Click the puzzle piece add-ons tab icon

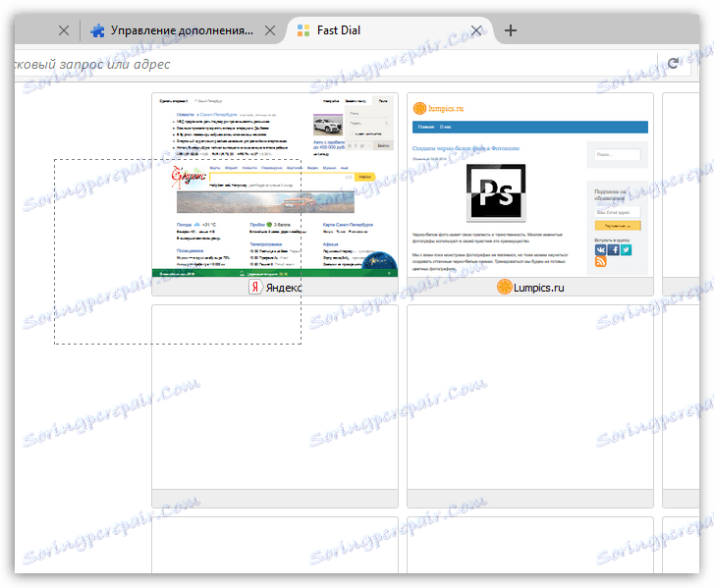[x=97, y=30]
